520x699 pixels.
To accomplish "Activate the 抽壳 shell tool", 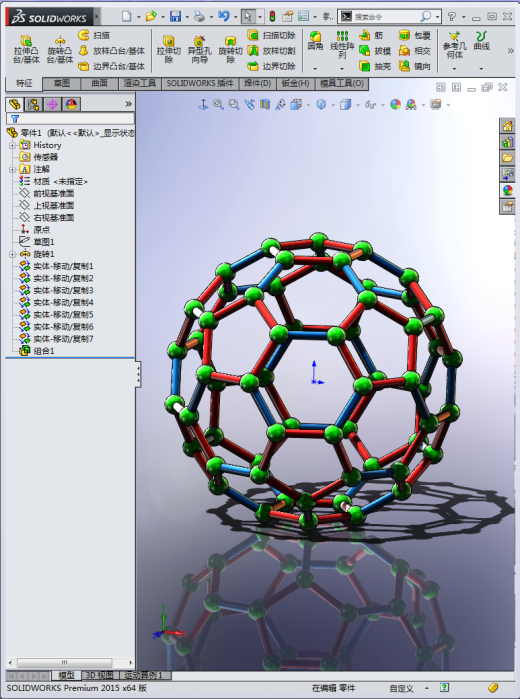I will click(375, 66).
